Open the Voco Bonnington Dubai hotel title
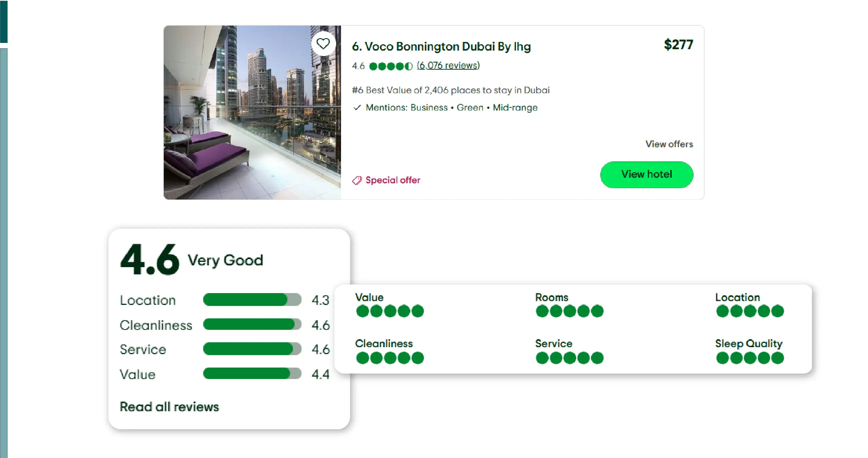 [x=441, y=46]
